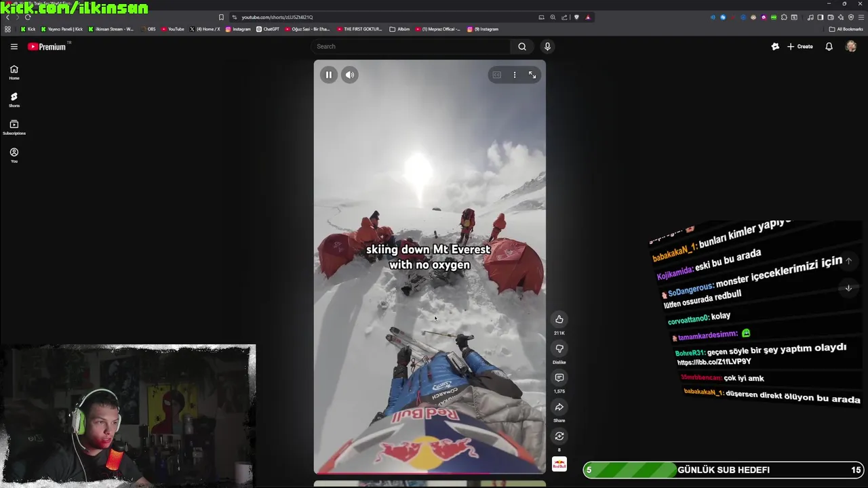The width and height of the screenshot is (868, 488).
Task: Open Home in the YouTube sidebar
Action: pyautogui.click(x=14, y=73)
